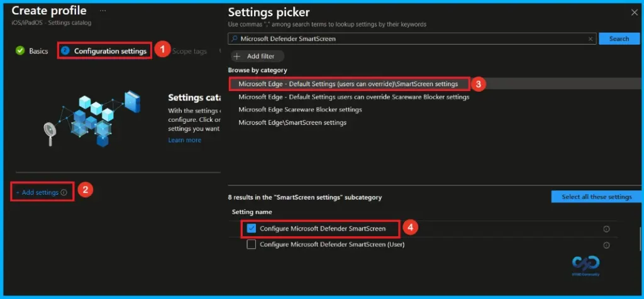Click Select all these settings button
This screenshot has height=299, width=644.
[x=596, y=197]
